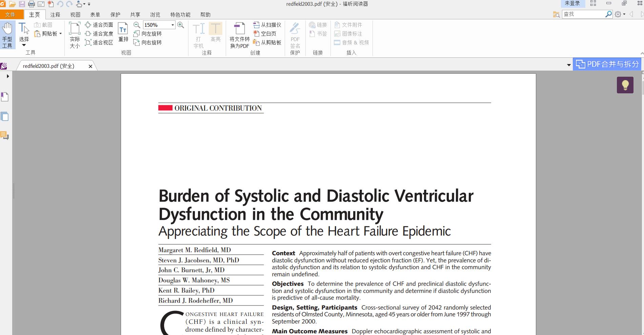Screen dimensions: 644x335
Task: Click the Bookmark (书签) button
Action: click(318, 34)
